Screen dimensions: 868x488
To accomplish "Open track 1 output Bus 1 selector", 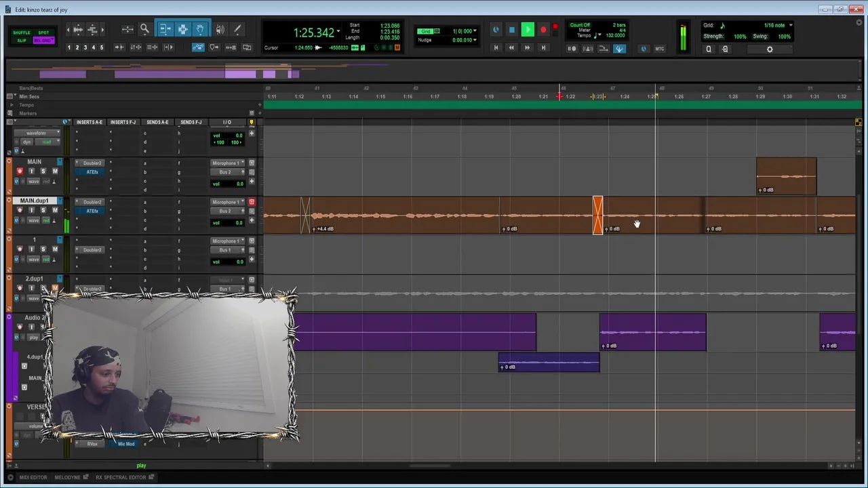I will pyautogui.click(x=226, y=250).
